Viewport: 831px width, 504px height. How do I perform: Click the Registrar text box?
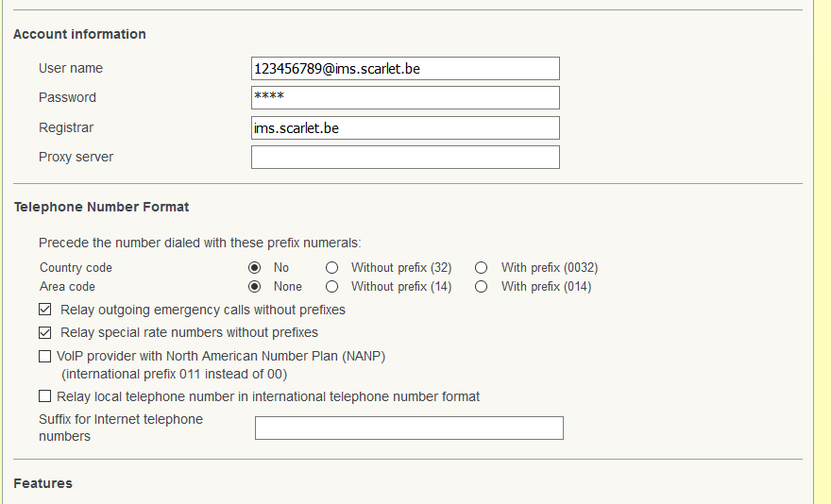point(405,128)
